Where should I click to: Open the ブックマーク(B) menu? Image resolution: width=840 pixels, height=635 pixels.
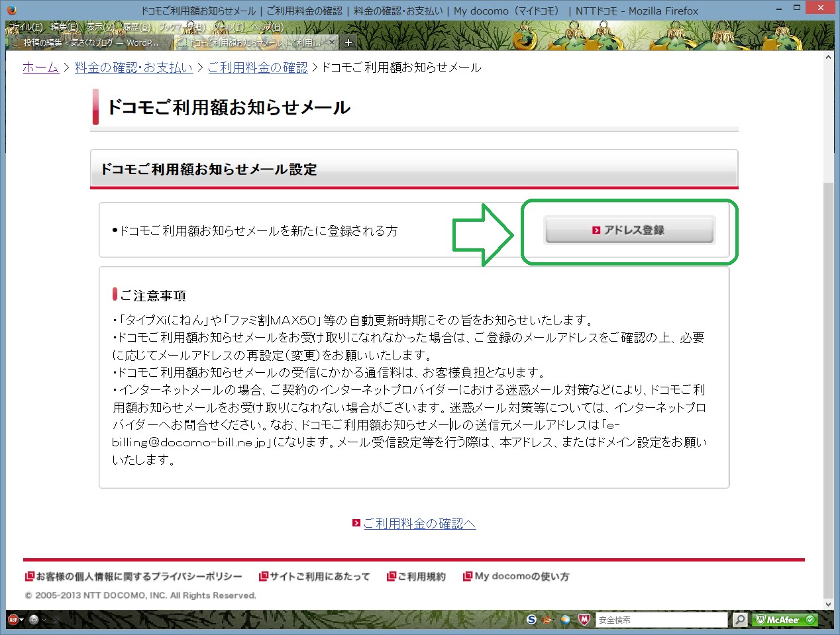click(182, 27)
